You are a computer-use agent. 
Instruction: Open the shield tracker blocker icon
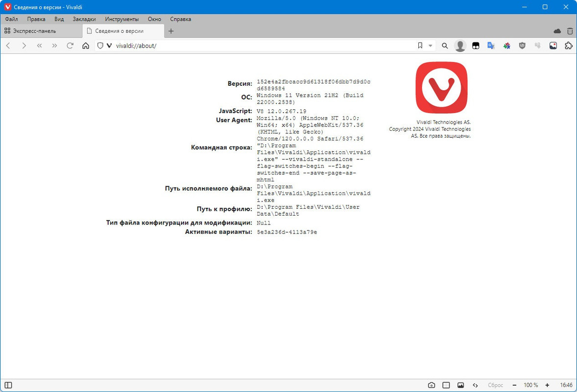point(100,46)
